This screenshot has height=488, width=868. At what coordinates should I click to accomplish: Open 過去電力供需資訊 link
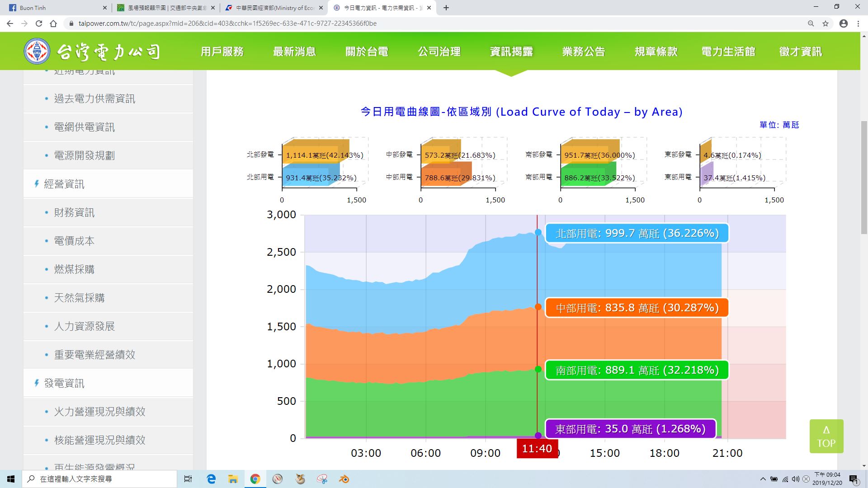[108, 99]
